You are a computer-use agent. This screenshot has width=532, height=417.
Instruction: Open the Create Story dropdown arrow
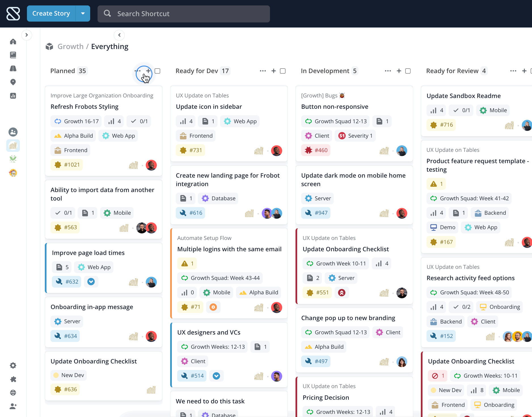click(83, 13)
